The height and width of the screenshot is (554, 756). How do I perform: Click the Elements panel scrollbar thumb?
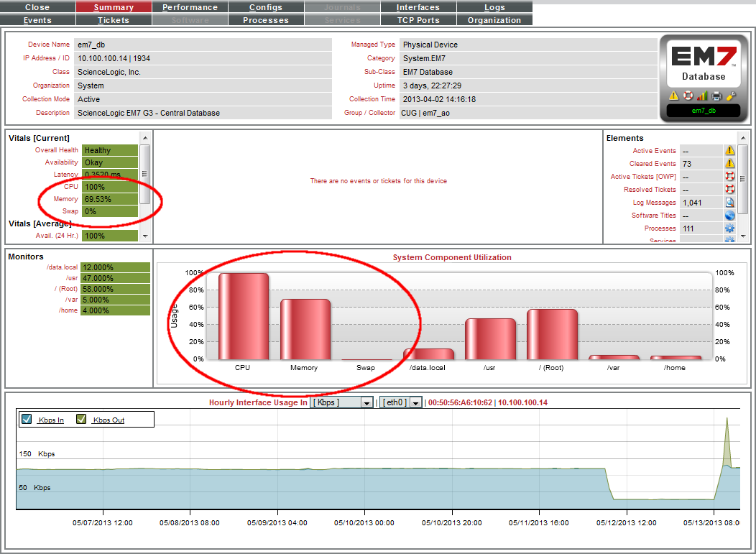[x=743, y=179]
